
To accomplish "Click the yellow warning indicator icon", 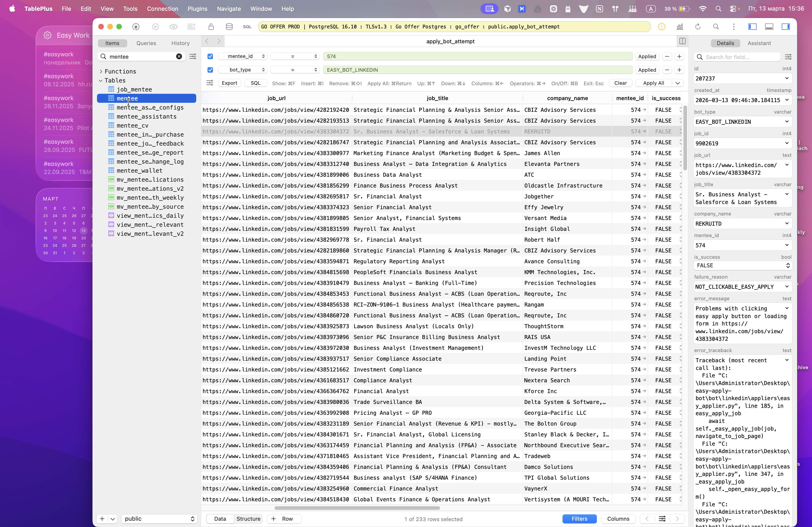I will pyautogui.click(x=662, y=27).
